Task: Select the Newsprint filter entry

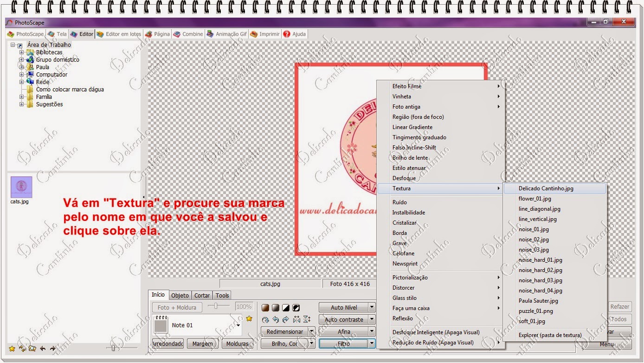Action: pyautogui.click(x=440, y=264)
